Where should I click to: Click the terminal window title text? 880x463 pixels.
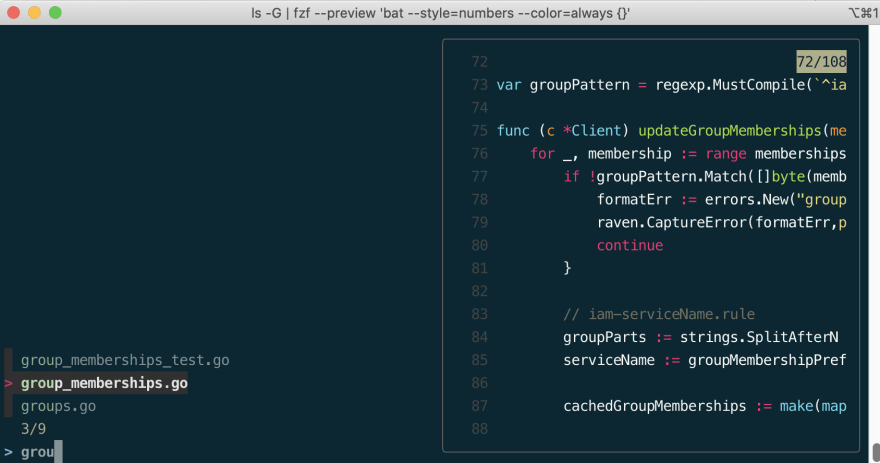pos(441,13)
